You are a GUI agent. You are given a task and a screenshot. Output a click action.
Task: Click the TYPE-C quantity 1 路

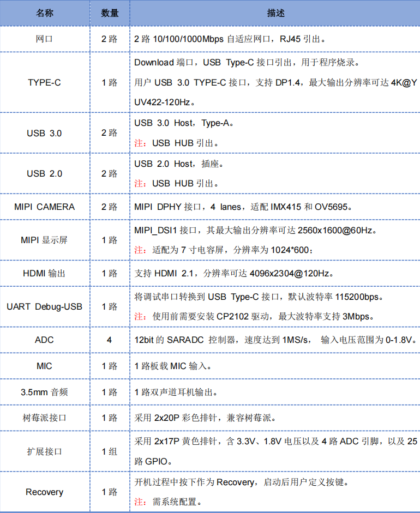click(109, 82)
